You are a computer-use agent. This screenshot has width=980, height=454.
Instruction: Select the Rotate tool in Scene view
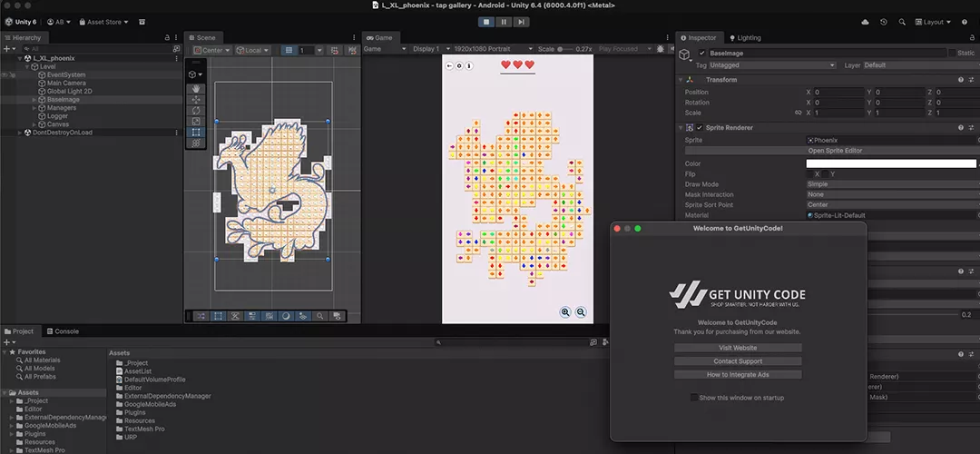pyautogui.click(x=195, y=111)
